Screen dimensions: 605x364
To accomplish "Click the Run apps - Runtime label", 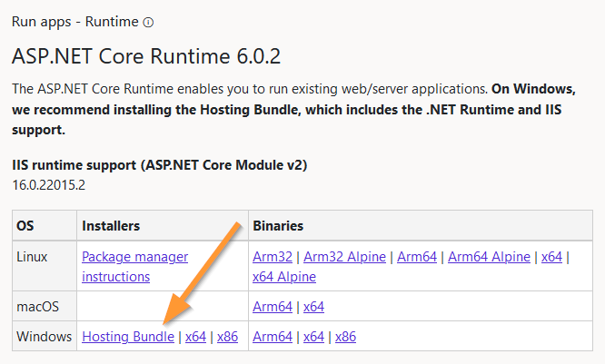I will pyautogui.click(x=74, y=22).
